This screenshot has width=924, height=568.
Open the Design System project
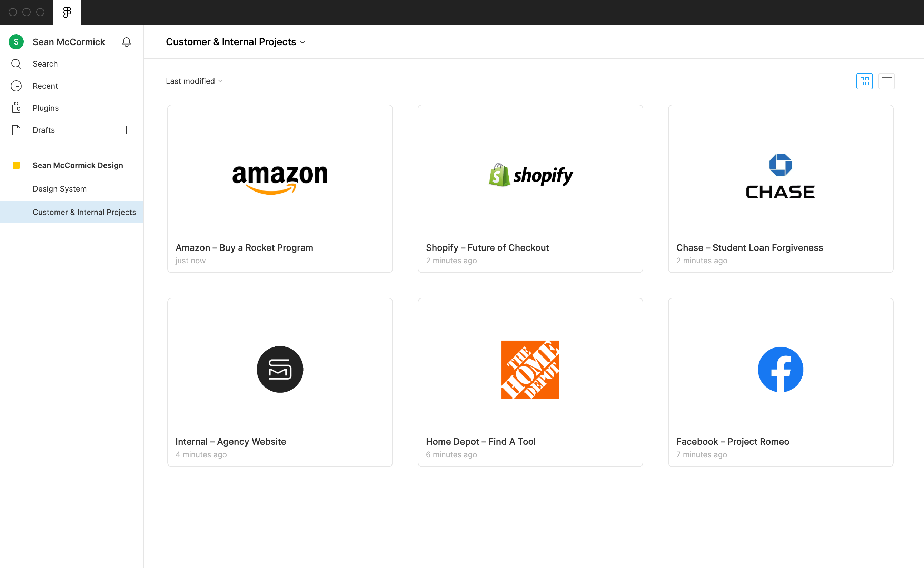pos(60,189)
